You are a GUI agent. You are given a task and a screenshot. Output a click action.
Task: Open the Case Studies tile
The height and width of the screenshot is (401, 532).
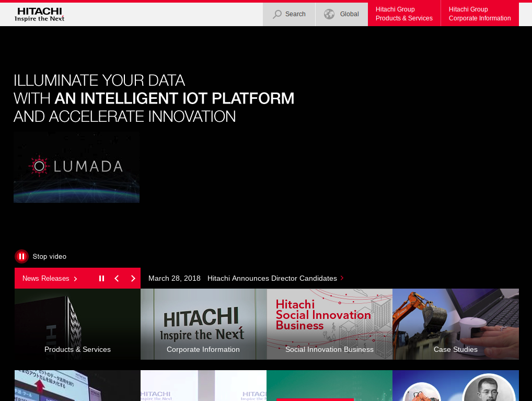point(456,324)
